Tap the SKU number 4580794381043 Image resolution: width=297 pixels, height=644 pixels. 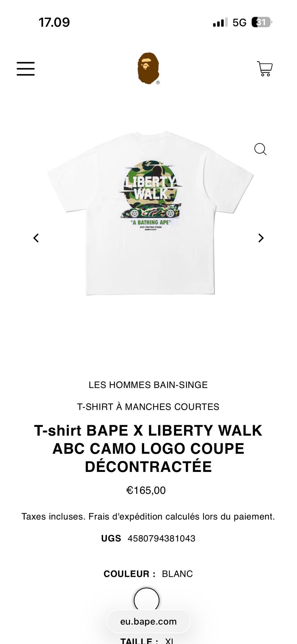161,538
